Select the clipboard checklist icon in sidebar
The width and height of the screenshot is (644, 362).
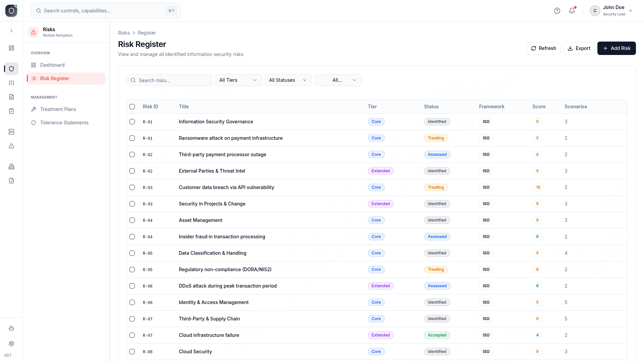pyautogui.click(x=11, y=111)
